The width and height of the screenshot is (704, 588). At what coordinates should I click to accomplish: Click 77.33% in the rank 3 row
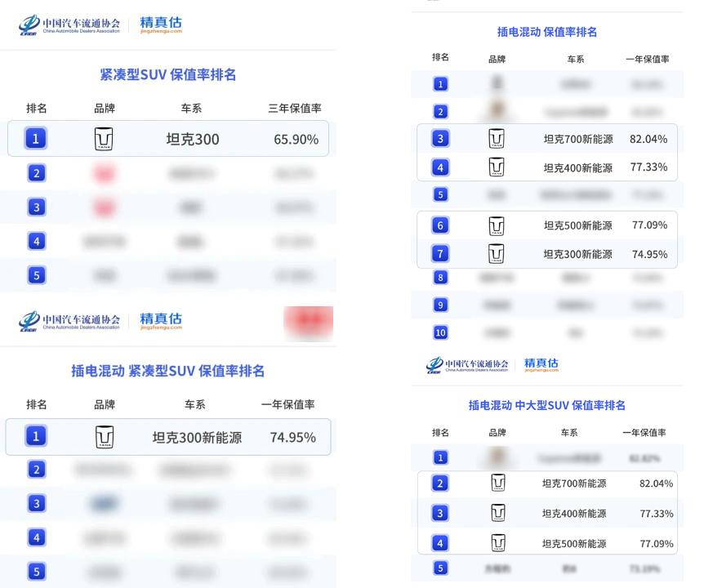(656, 514)
